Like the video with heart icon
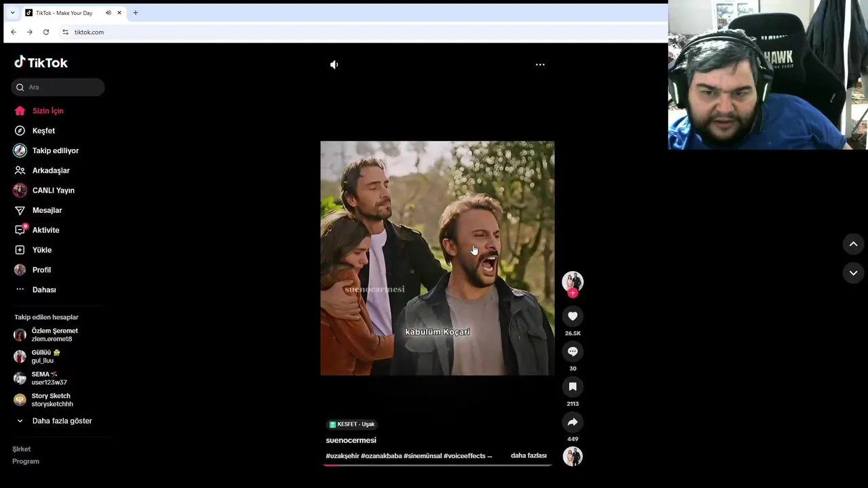 572,316
